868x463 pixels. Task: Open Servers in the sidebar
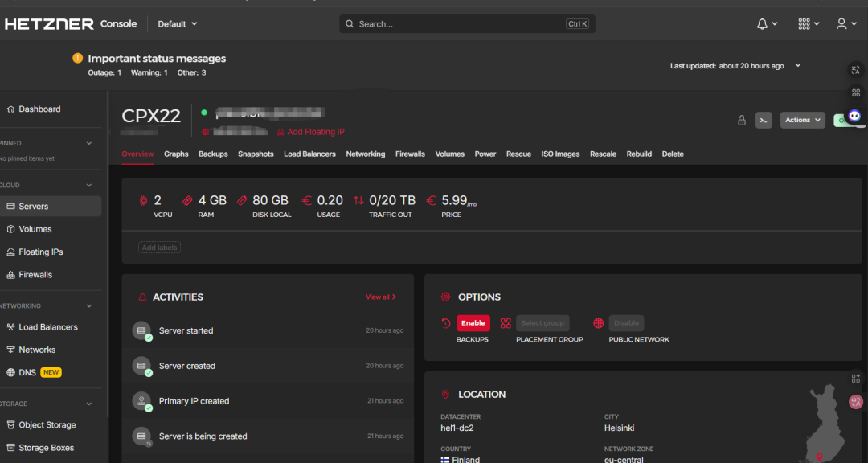pyautogui.click(x=51, y=206)
